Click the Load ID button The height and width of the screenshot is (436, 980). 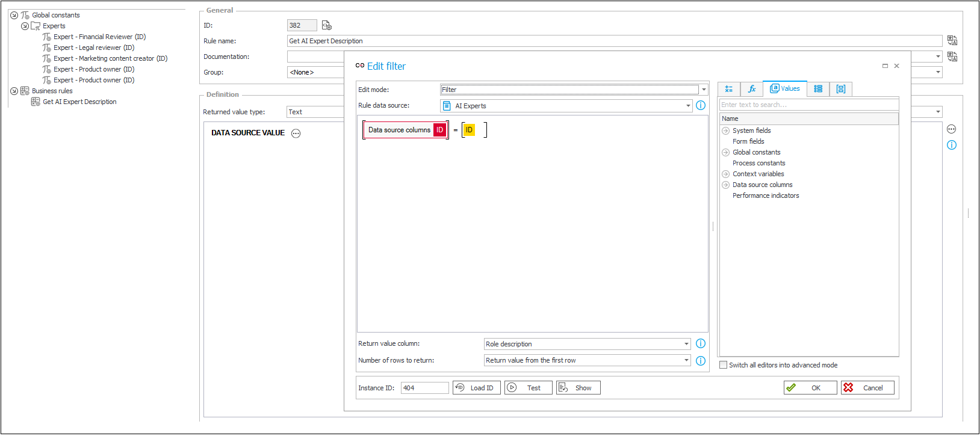pos(476,388)
